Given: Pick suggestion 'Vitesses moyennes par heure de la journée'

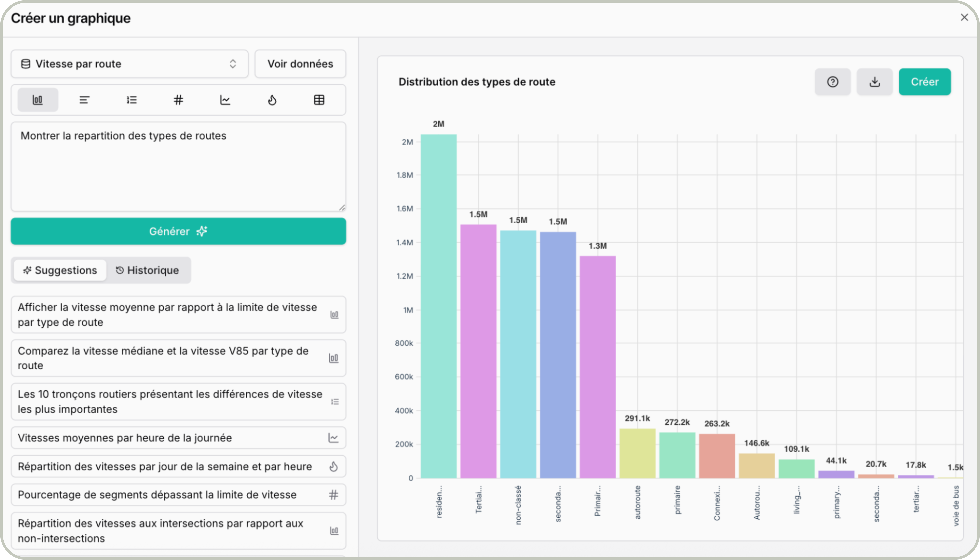Looking at the screenshot, I should click(x=178, y=438).
